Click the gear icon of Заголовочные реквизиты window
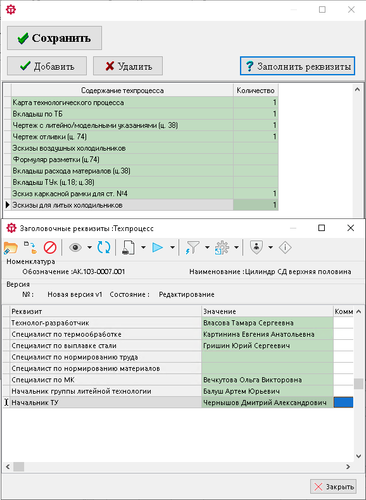This screenshot has width=366, height=500. (11, 228)
